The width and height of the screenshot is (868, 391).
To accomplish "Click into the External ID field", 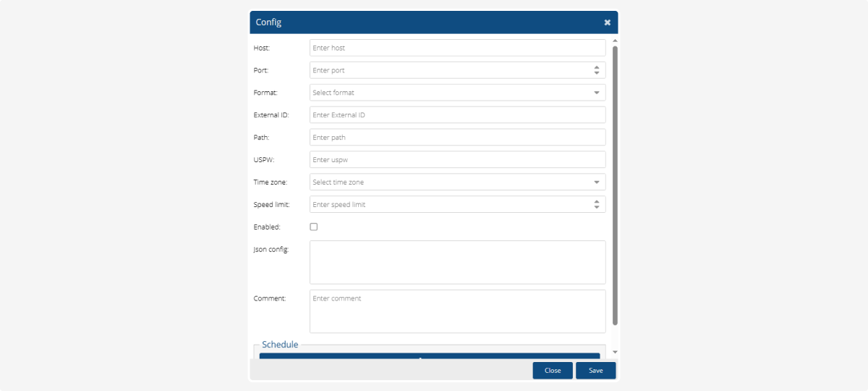I will [457, 115].
